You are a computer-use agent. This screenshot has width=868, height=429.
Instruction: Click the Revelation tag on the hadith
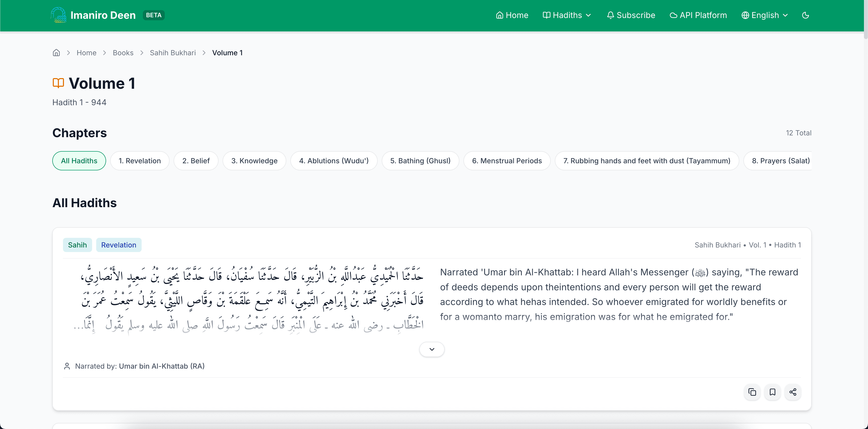119,245
